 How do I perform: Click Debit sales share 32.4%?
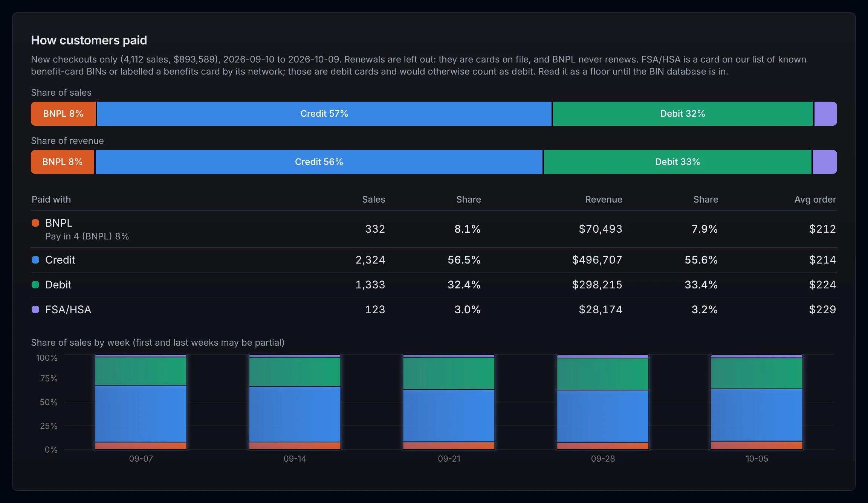point(464,285)
